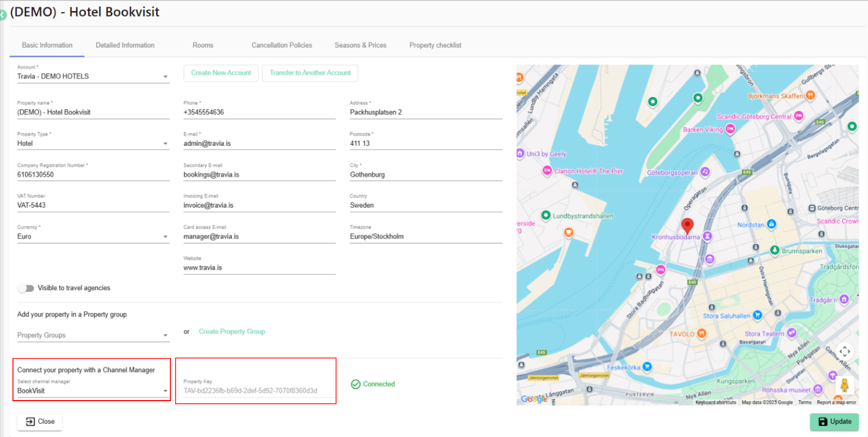This screenshot has height=437, width=868.
Task: Open the Cancellation Policies tab
Action: pos(282,45)
